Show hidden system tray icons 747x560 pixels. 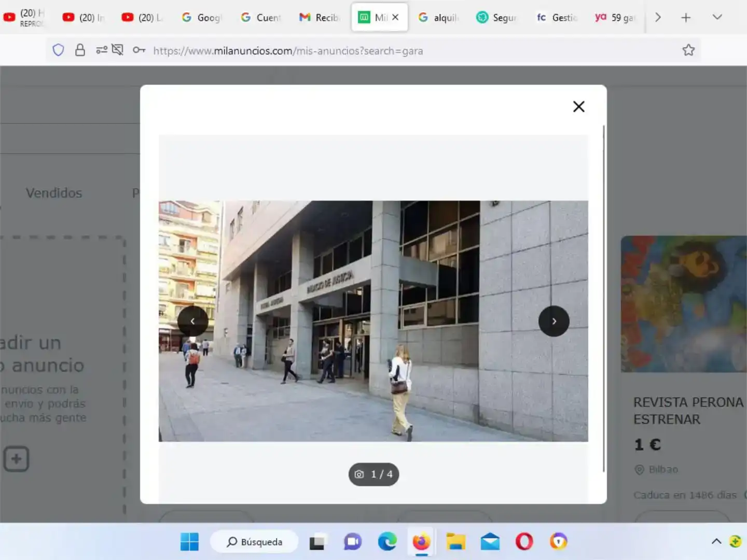pyautogui.click(x=716, y=542)
